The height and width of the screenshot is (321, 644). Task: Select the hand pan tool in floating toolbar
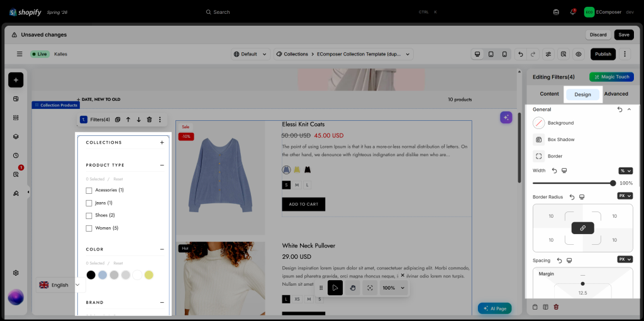(352, 288)
